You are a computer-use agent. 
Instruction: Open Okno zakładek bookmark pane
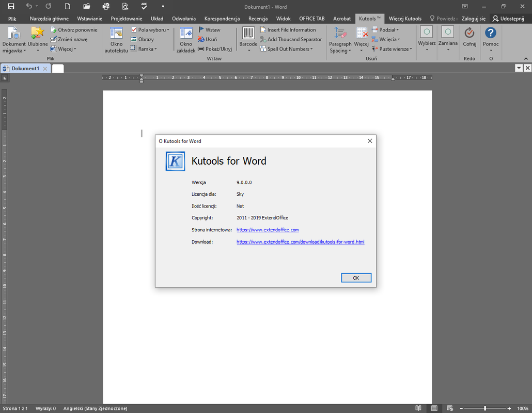tap(185, 40)
